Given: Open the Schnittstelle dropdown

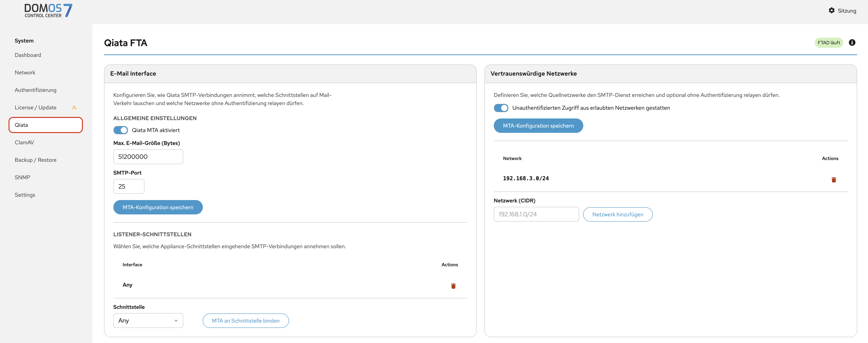Looking at the screenshot, I should pyautogui.click(x=148, y=320).
